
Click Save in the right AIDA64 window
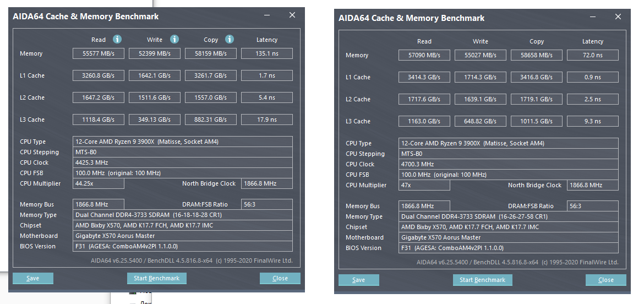point(358,280)
